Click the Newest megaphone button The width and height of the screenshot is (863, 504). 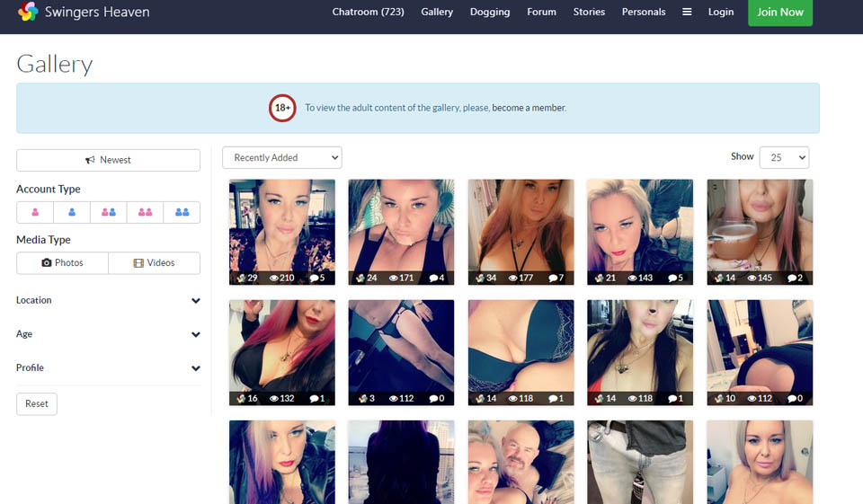tap(108, 160)
